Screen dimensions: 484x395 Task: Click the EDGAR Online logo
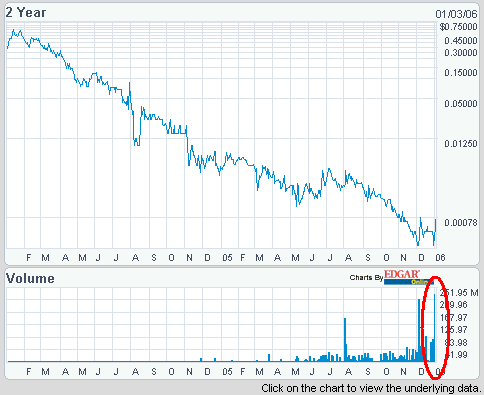click(x=408, y=277)
